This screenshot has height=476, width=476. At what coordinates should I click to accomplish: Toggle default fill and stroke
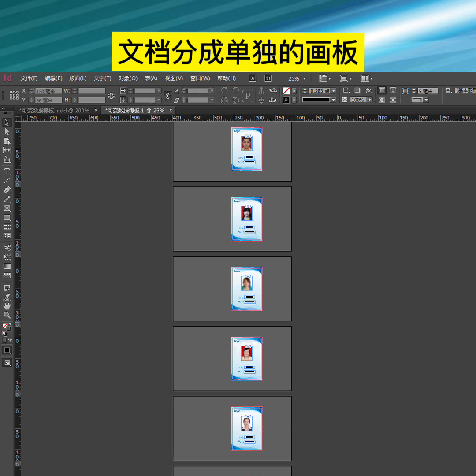4,334
